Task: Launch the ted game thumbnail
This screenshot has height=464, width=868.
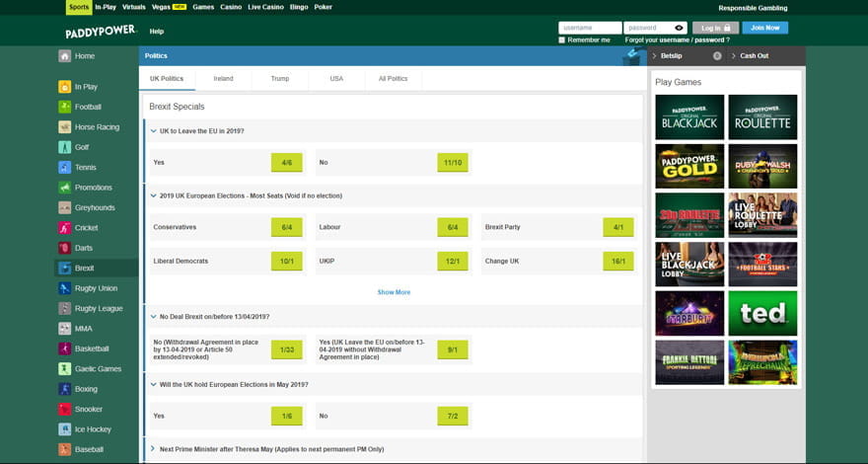Action: coord(762,313)
